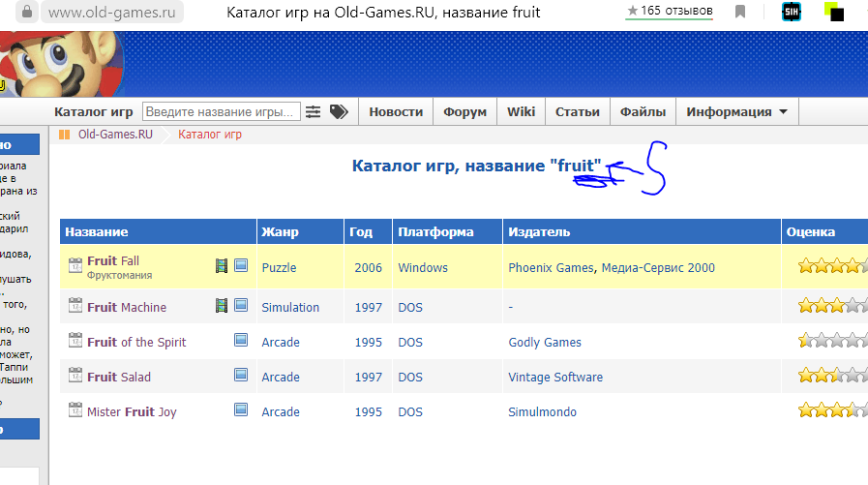Screen dimensions: 868x485
Task: Open video icon for Fruit Machine
Action: point(222,305)
